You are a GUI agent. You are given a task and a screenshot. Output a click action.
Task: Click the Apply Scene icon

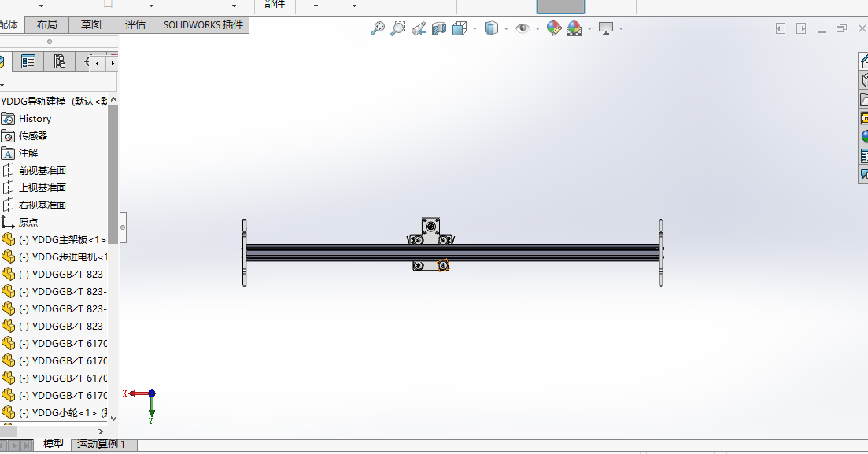click(x=574, y=28)
